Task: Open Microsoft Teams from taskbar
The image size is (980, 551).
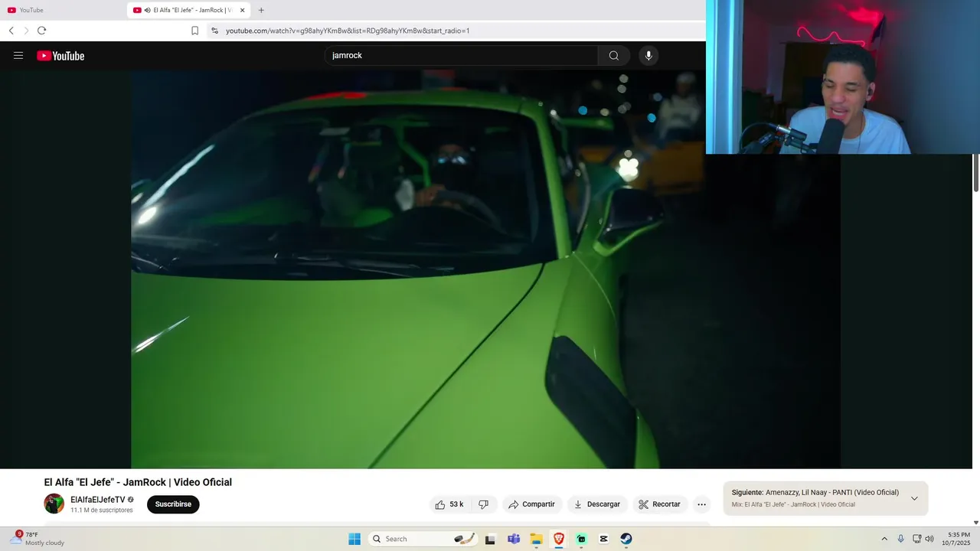Action: click(514, 539)
